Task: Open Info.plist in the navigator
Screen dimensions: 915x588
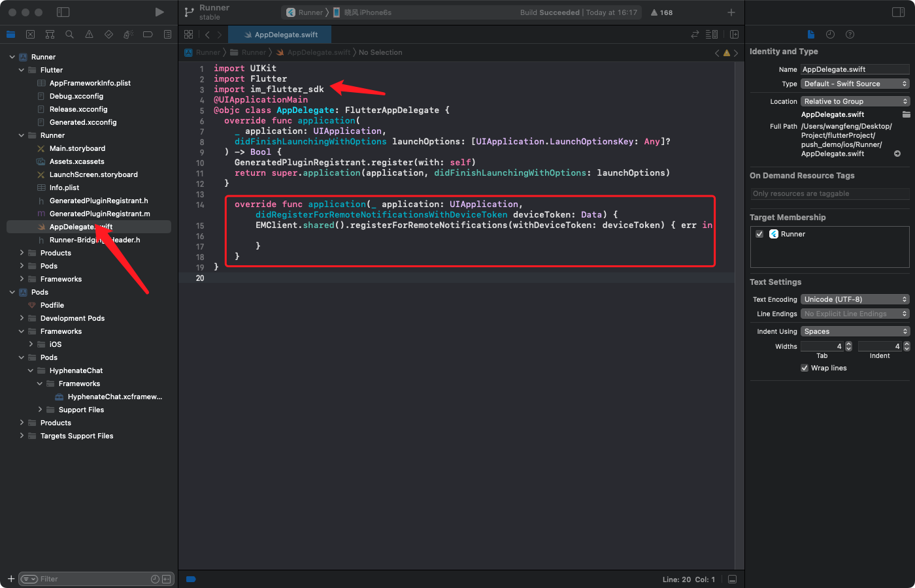Action: tap(64, 188)
